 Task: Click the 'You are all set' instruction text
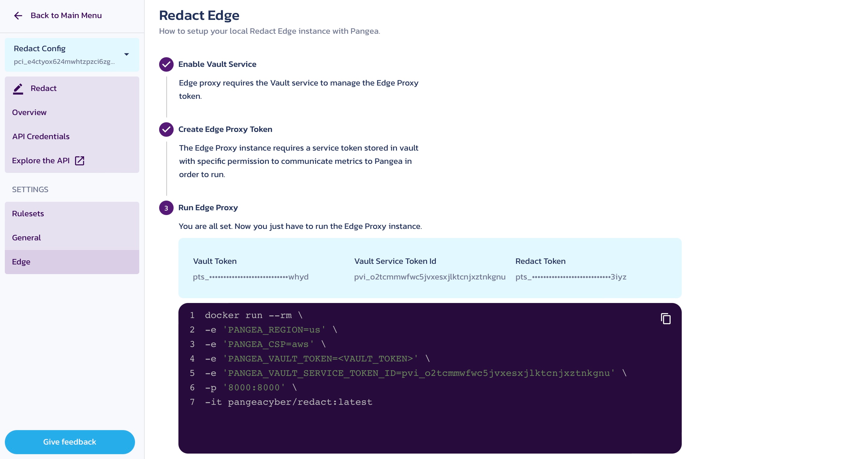[x=300, y=226]
